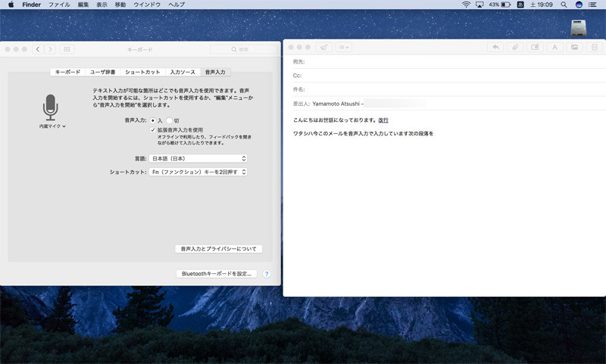606x364 pixels.
Task: Toggle the 拡張音声入力を使用 checkbox
Action: click(x=153, y=130)
